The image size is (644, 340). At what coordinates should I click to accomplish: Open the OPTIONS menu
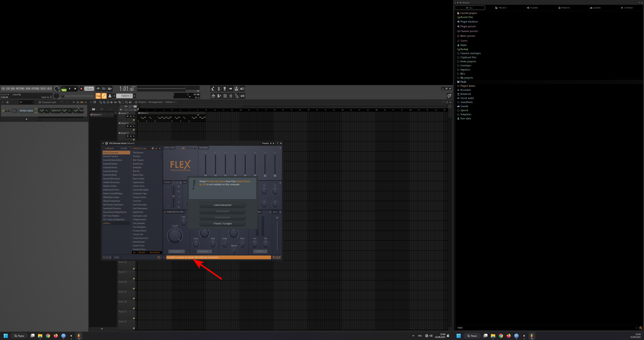pos(35,89)
